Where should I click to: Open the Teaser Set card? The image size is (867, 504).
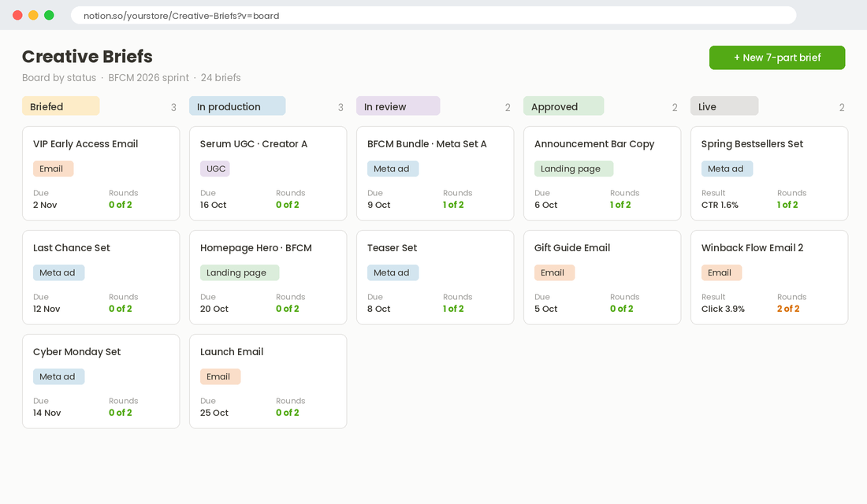pos(435,277)
